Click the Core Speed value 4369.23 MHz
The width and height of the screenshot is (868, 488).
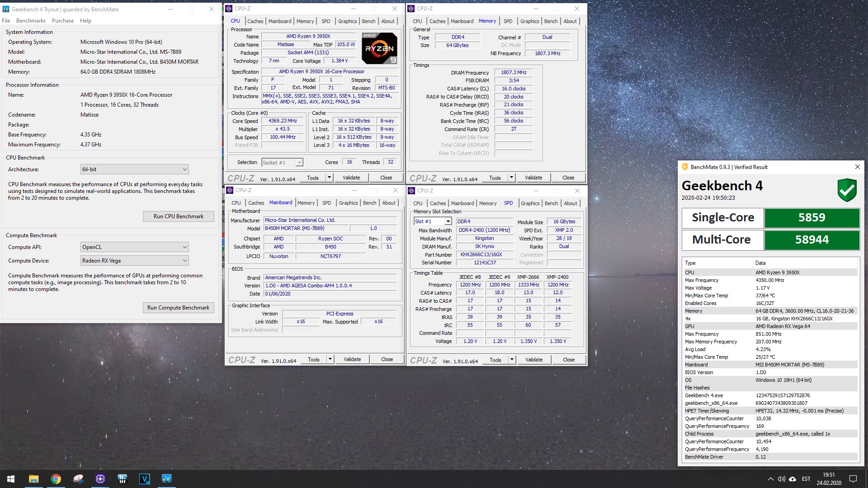pyautogui.click(x=283, y=121)
